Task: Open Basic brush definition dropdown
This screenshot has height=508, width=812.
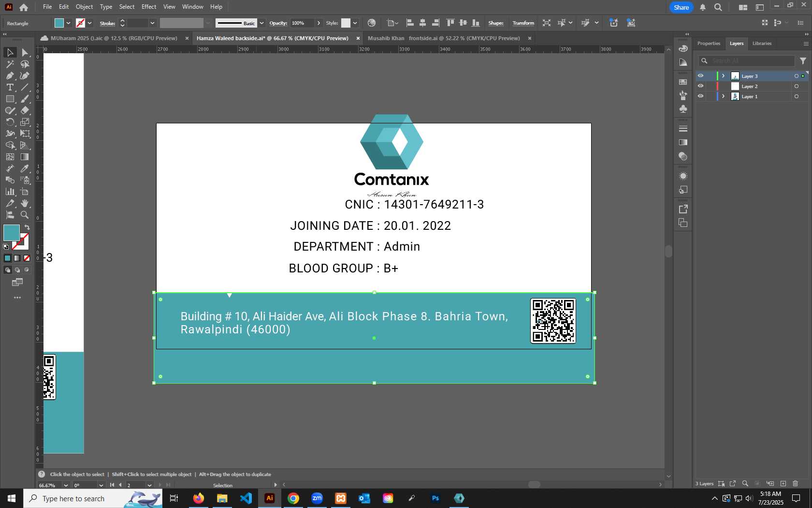Action: (x=261, y=23)
